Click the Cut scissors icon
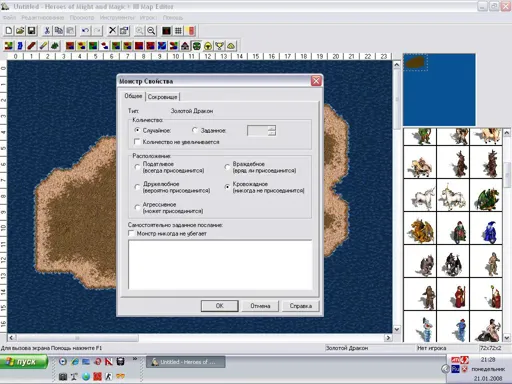 (47, 31)
